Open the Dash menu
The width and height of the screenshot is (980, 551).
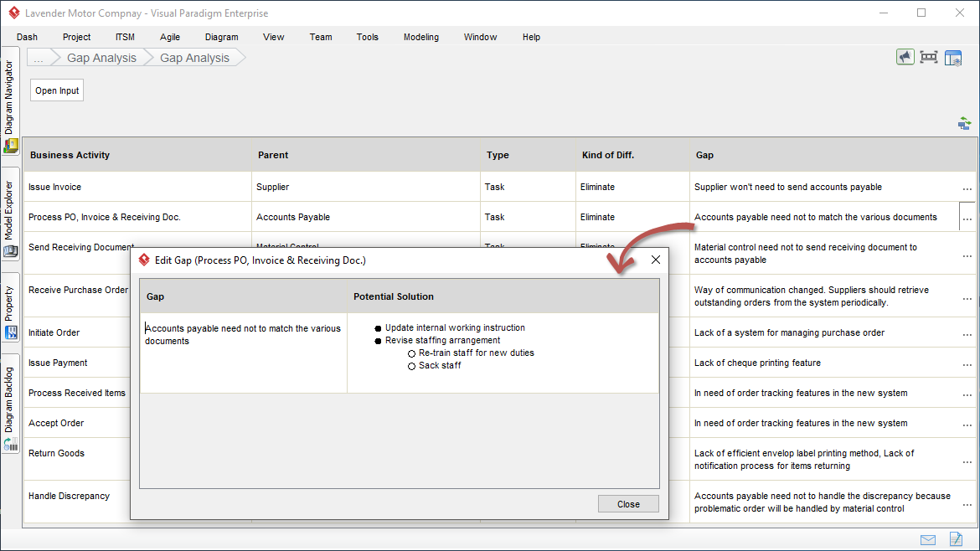pyautogui.click(x=27, y=37)
